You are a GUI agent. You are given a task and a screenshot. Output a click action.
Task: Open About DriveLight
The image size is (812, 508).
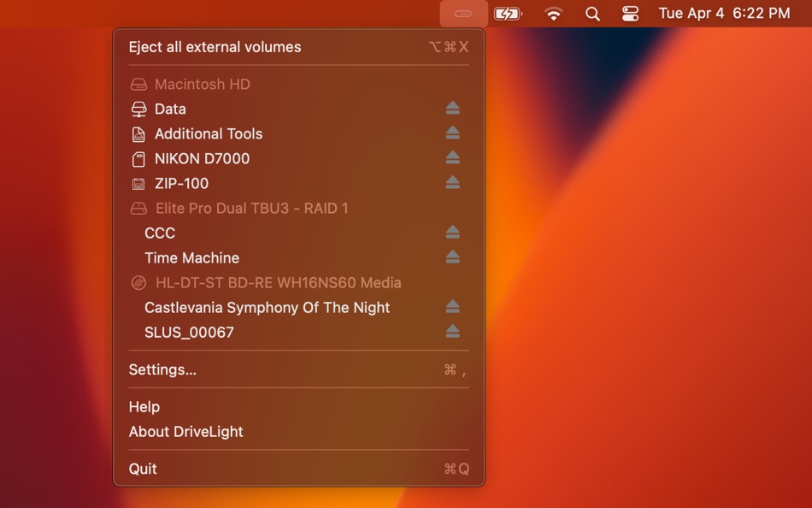pos(299,432)
